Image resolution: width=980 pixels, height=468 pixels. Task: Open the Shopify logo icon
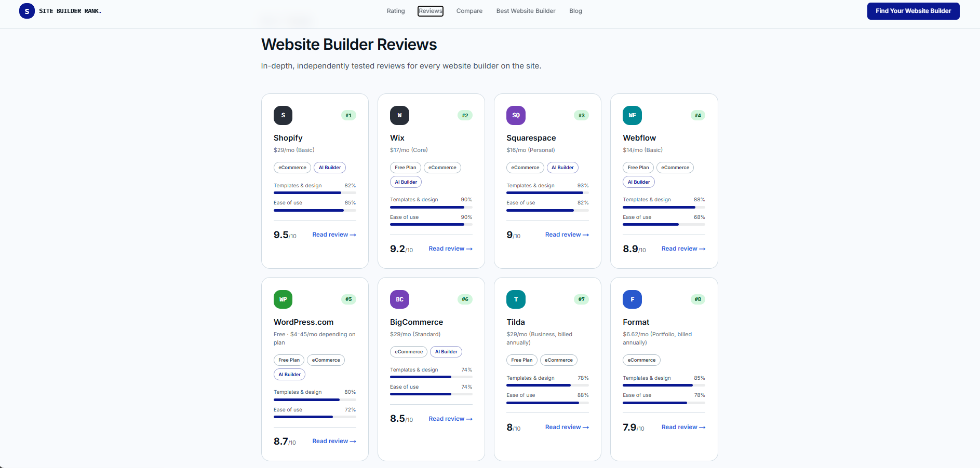point(283,115)
